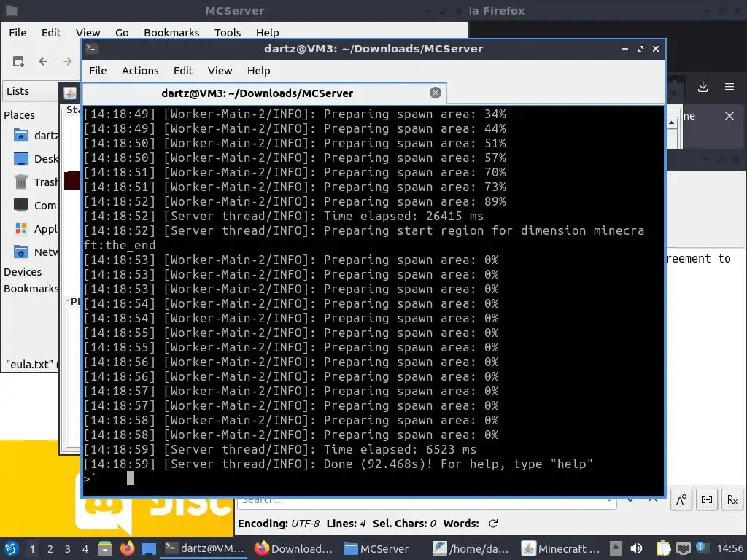Click terminal icon in terminal title bar
Image resolution: width=747 pixels, height=560 pixels.
(92, 49)
